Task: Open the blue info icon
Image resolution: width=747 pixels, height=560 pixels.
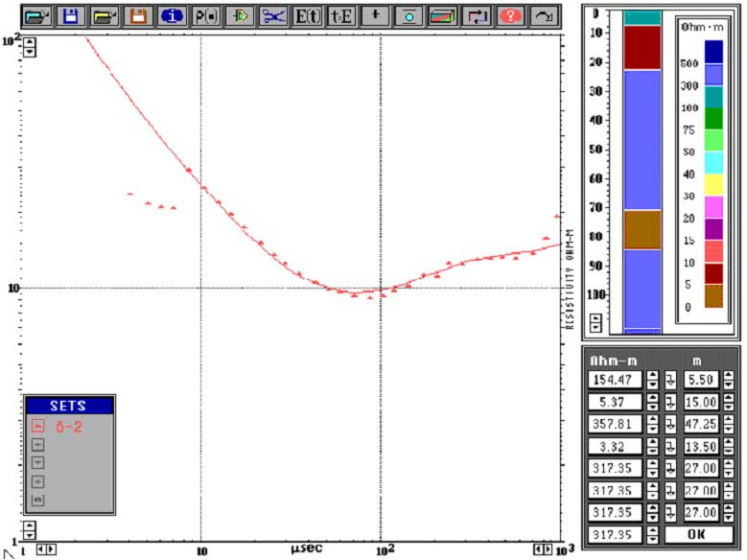Action: [172, 15]
